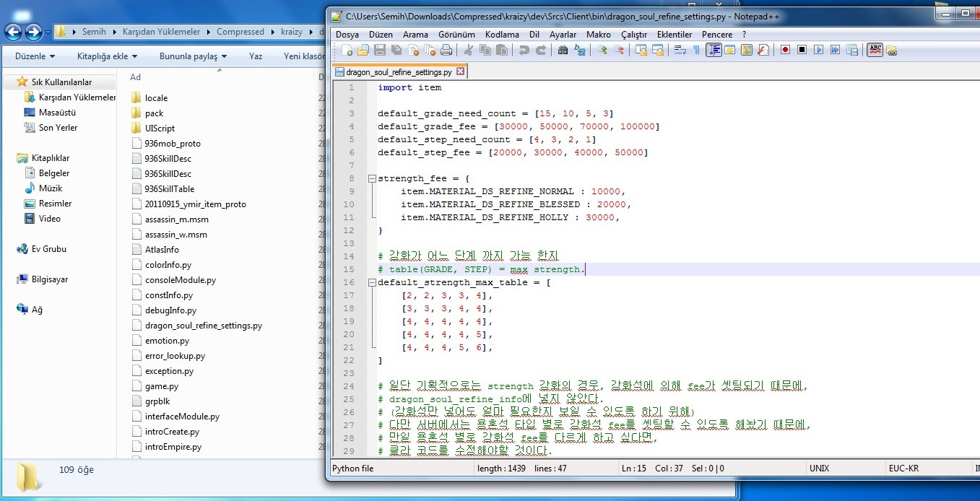Click Run Macro Multiple Times icon
Viewport: 980px width, 501px height.
click(x=835, y=50)
